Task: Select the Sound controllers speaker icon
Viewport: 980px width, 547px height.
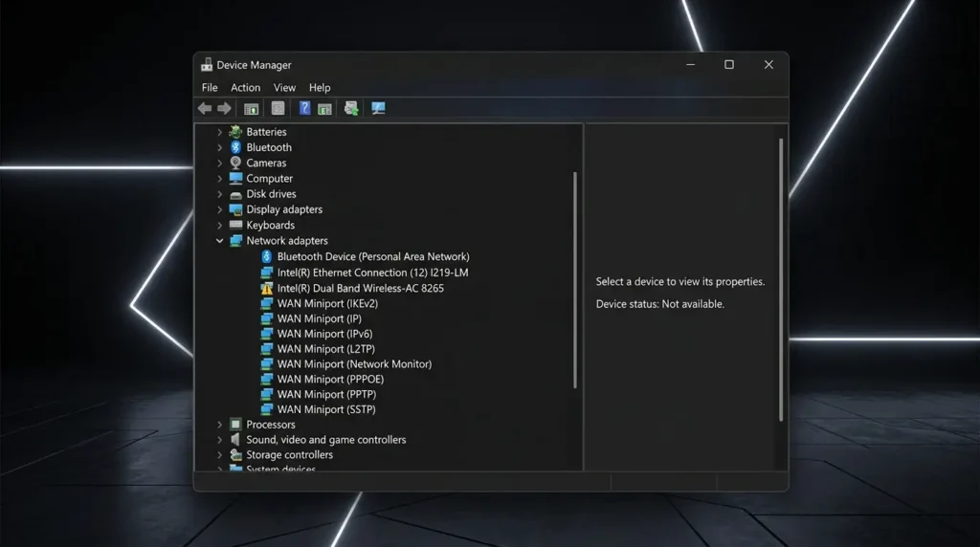Action: 235,440
